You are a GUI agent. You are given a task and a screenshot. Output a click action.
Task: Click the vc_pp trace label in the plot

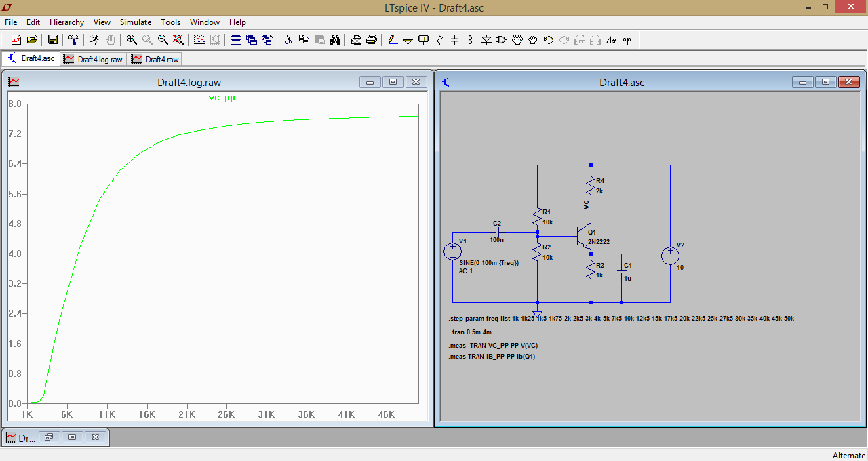(x=222, y=98)
